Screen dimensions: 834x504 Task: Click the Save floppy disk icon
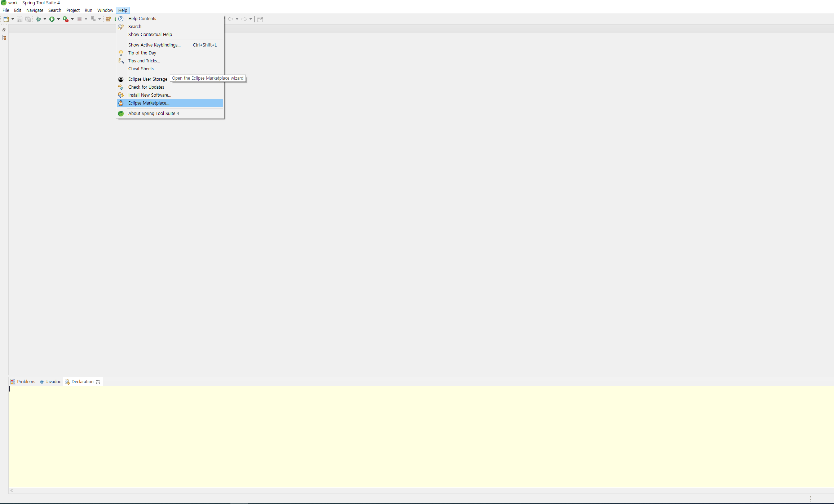point(19,19)
